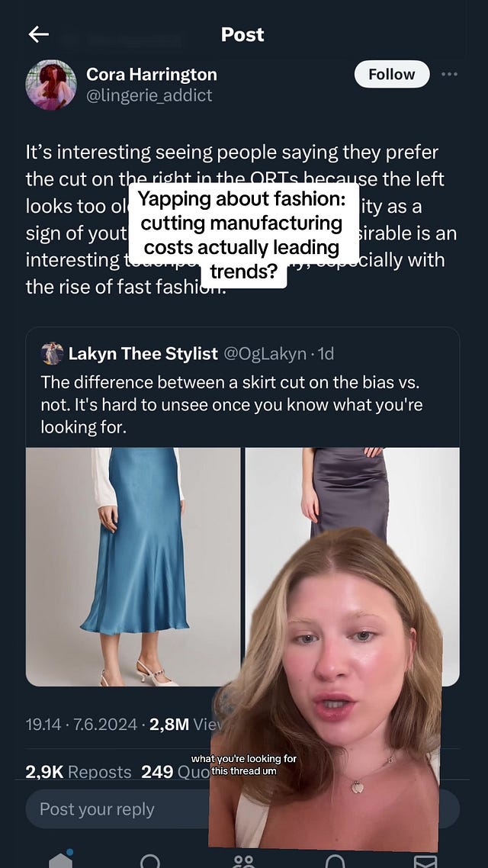Open the Notifications bell icon

point(335,861)
